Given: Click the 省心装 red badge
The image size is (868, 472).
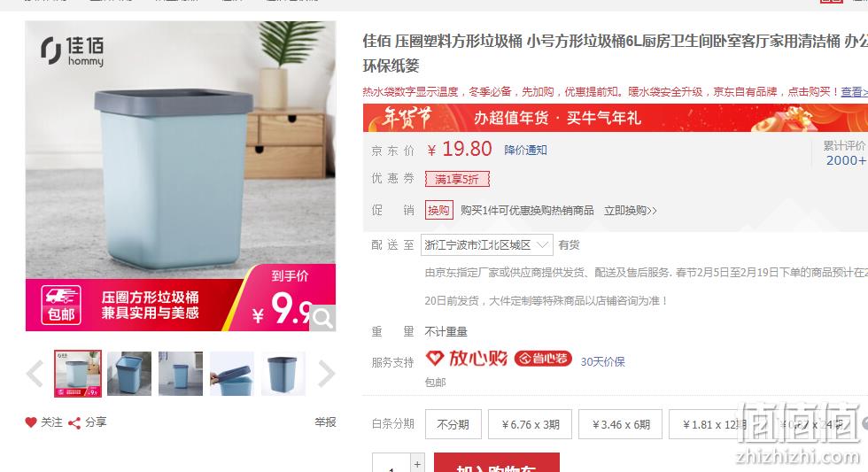Looking at the screenshot, I should (543, 359).
